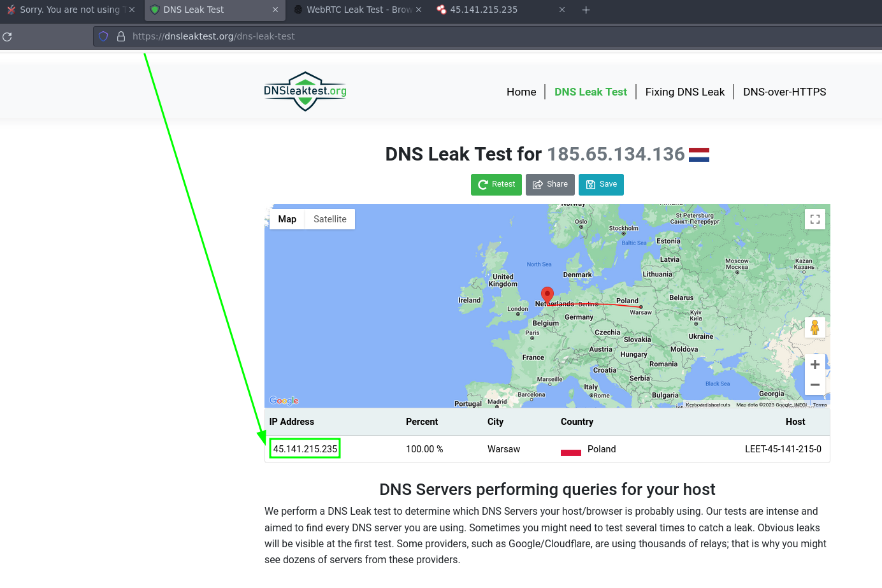Open the tracking protection shield icon
The image size is (882, 588).
(x=103, y=36)
